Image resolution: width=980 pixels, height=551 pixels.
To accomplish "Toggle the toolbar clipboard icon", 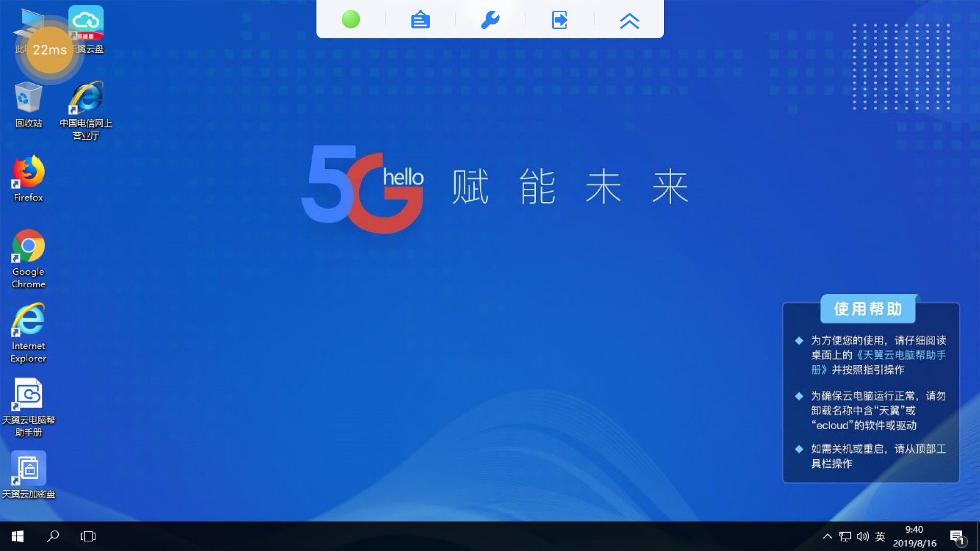I will click(420, 19).
